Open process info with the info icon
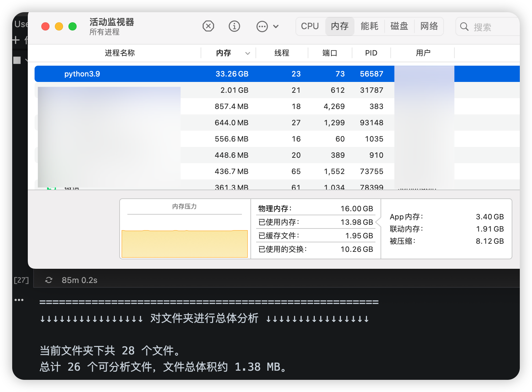 pos(234,26)
